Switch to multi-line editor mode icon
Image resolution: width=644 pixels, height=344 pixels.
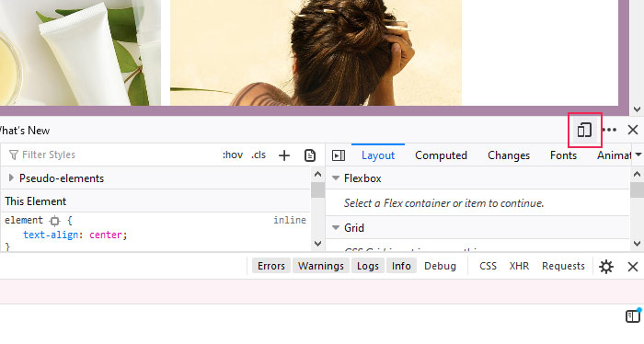click(x=633, y=316)
